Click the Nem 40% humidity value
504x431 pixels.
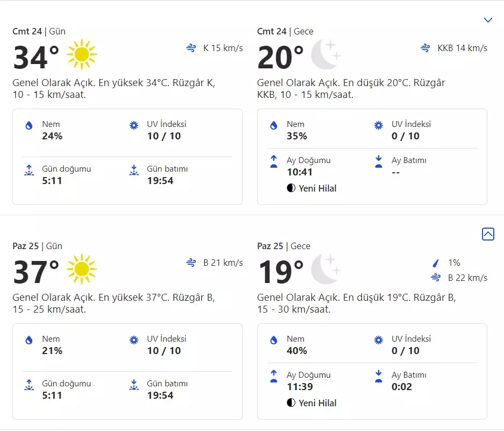(x=296, y=351)
